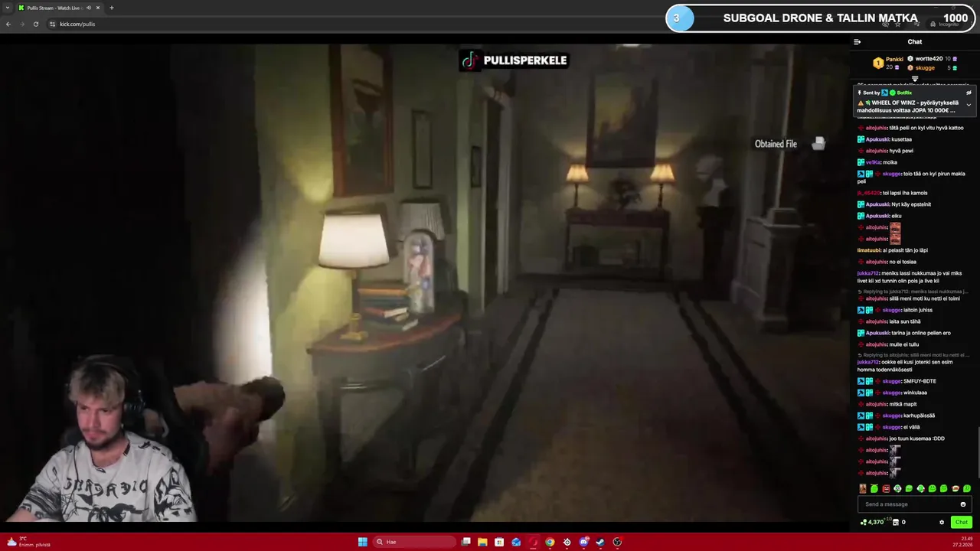Open the shop icon next to 0
The image size is (980, 551).
(x=896, y=522)
